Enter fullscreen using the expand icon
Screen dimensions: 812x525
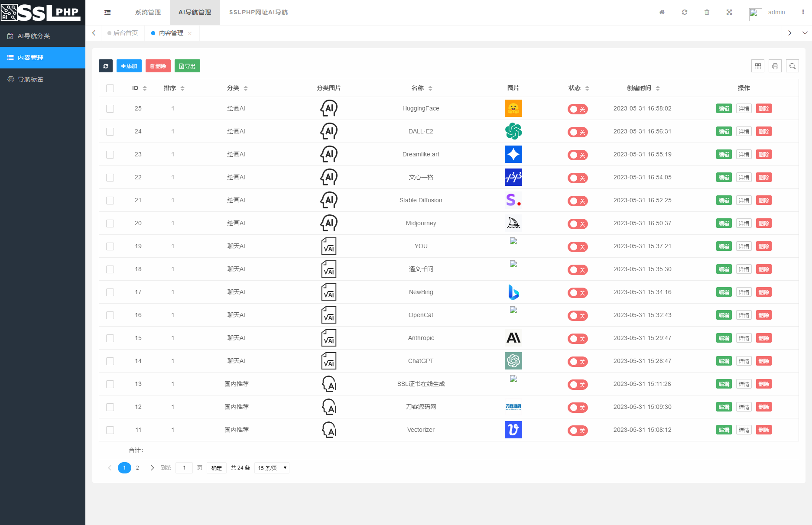[729, 12]
